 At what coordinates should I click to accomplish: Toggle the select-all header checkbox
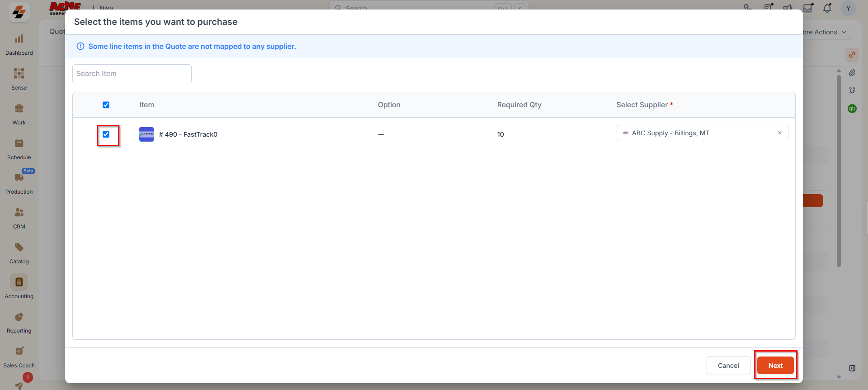106,105
